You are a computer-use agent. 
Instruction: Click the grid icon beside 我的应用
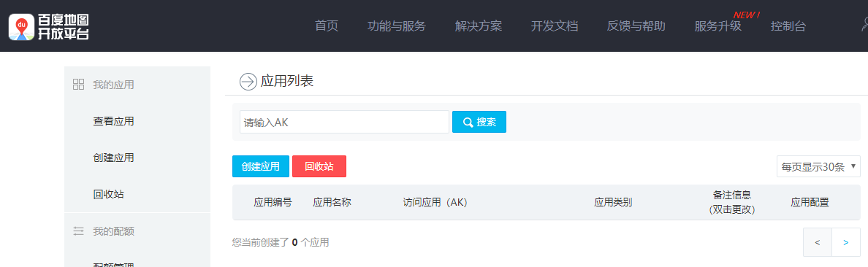79,85
